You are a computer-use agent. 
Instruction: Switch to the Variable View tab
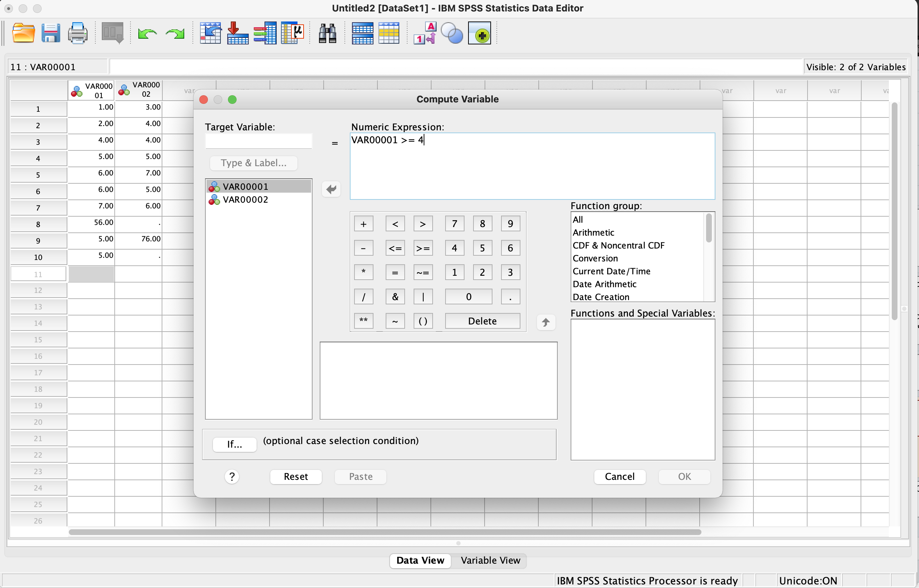[490, 560]
